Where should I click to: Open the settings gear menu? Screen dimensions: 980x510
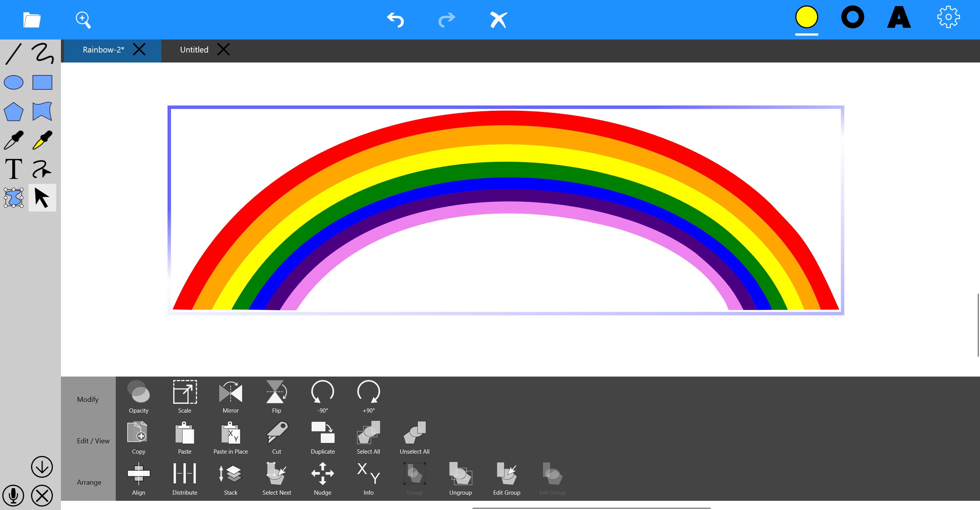(948, 17)
